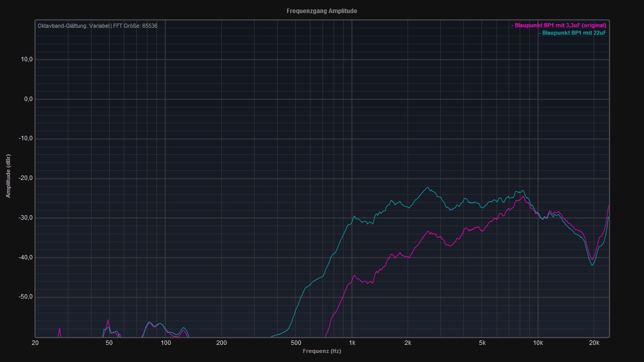Select the 500 frequency axis tick label
The width and height of the screenshot is (644, 362).
[x=296, y=343]
